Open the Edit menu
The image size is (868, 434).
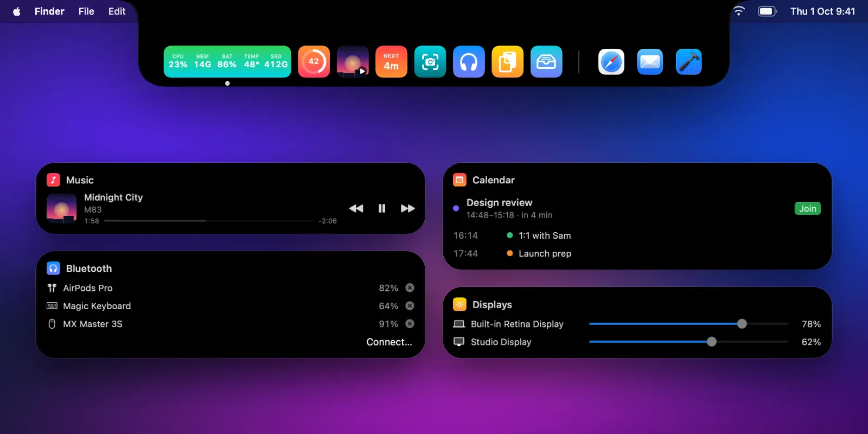pos(117,11)
